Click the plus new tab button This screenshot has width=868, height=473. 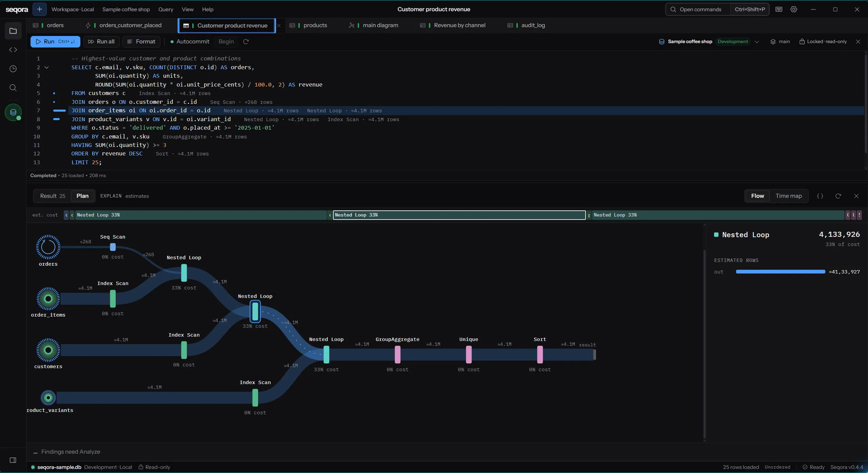click(39, 9)
